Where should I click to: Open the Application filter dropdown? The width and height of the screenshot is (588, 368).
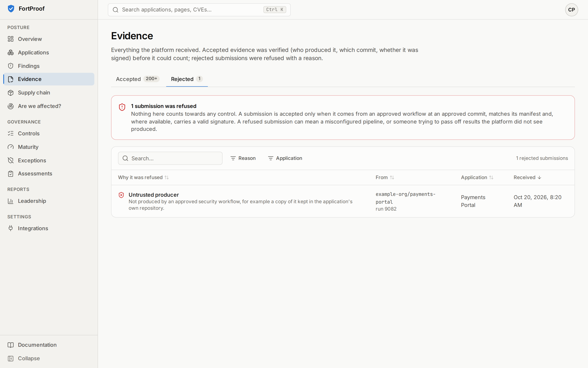point(285,158)
